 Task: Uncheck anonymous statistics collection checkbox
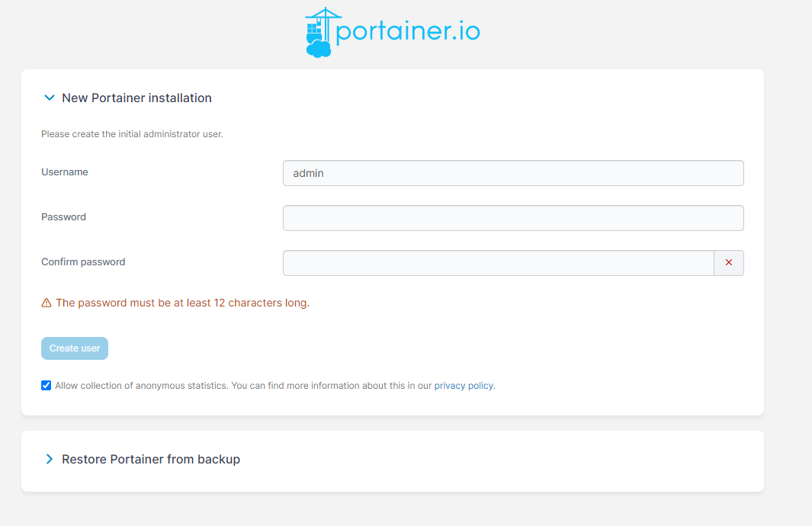46,385
